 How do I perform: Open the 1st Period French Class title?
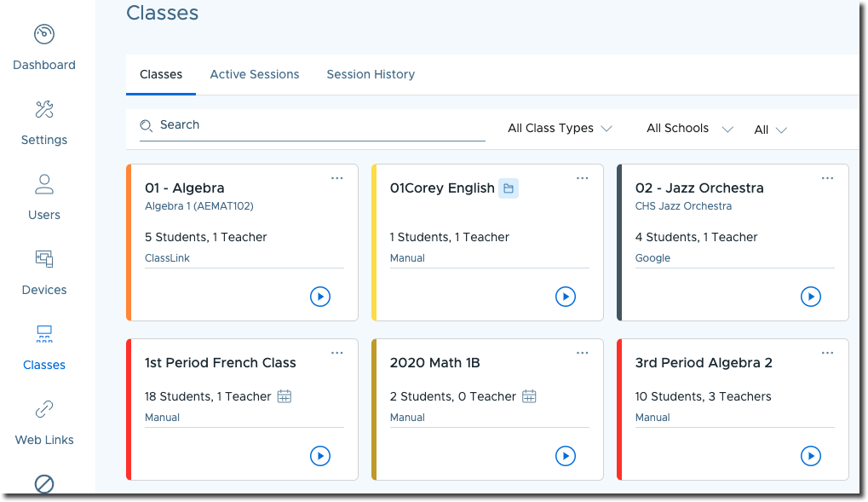coord(221,363)
